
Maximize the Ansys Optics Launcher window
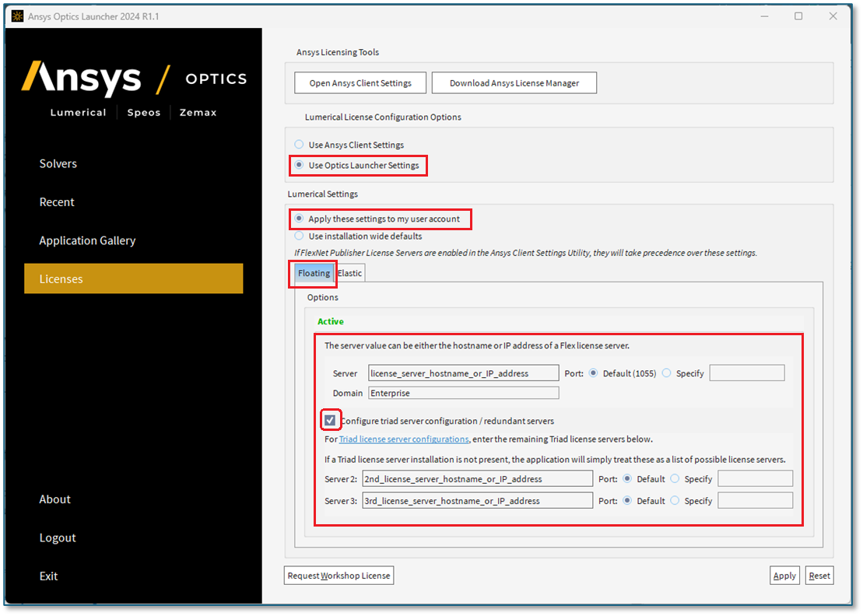798,16
